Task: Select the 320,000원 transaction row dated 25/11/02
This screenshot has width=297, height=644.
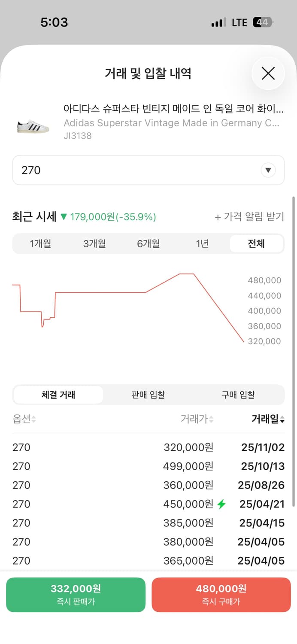Action: tap(148, 447)
